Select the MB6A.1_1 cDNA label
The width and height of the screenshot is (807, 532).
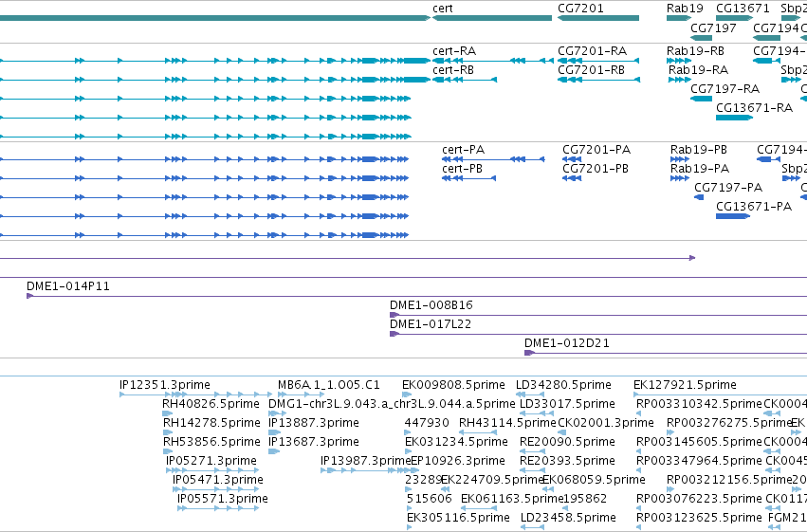pos(329,385)
